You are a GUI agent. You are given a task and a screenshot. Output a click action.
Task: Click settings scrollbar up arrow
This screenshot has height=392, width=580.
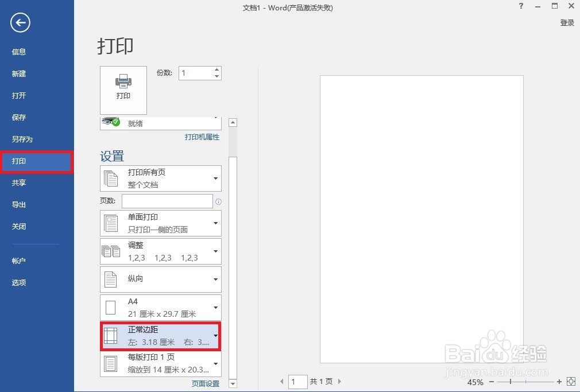click(233, 123)
